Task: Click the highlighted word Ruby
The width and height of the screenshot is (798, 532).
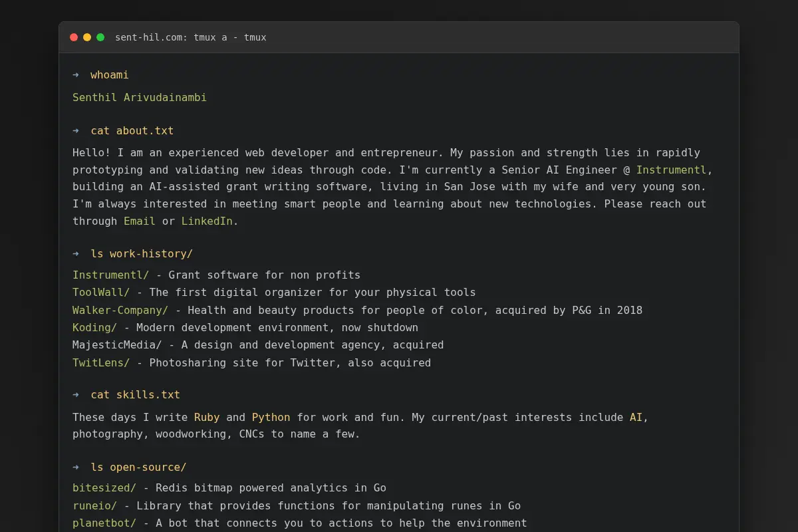Action: 207,417
